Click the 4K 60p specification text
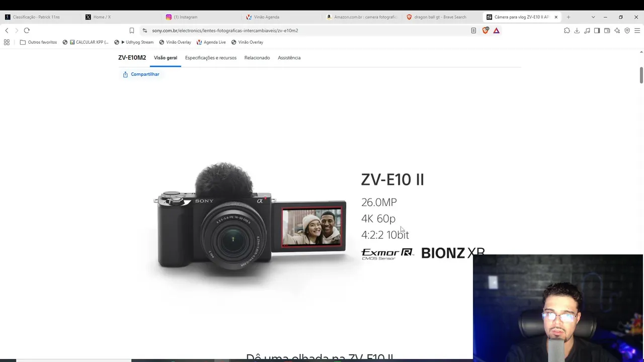The height and width of the screenshot is (362, 644). tap(378, 219)
